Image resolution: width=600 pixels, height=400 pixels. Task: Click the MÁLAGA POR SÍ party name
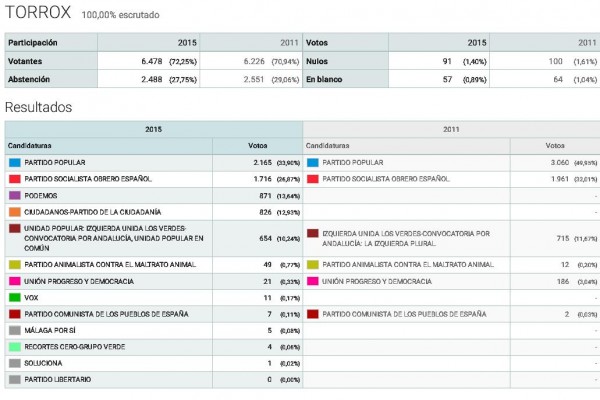click(50, 330)
